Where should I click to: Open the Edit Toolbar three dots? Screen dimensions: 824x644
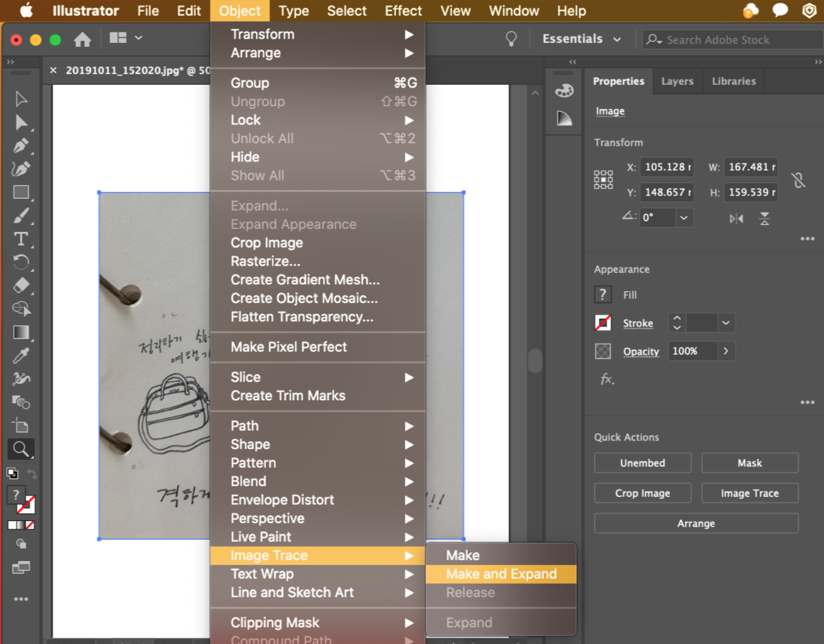(21, 599)
